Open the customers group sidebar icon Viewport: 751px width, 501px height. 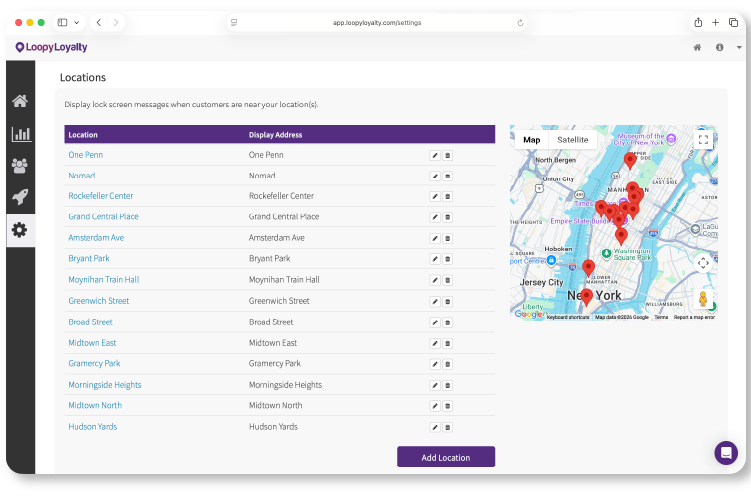[x=20, y=166]
